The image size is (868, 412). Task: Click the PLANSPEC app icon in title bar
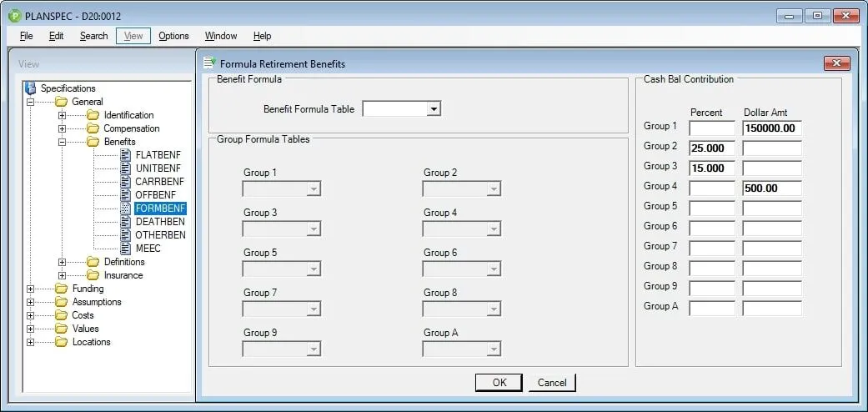pos(14,16)
